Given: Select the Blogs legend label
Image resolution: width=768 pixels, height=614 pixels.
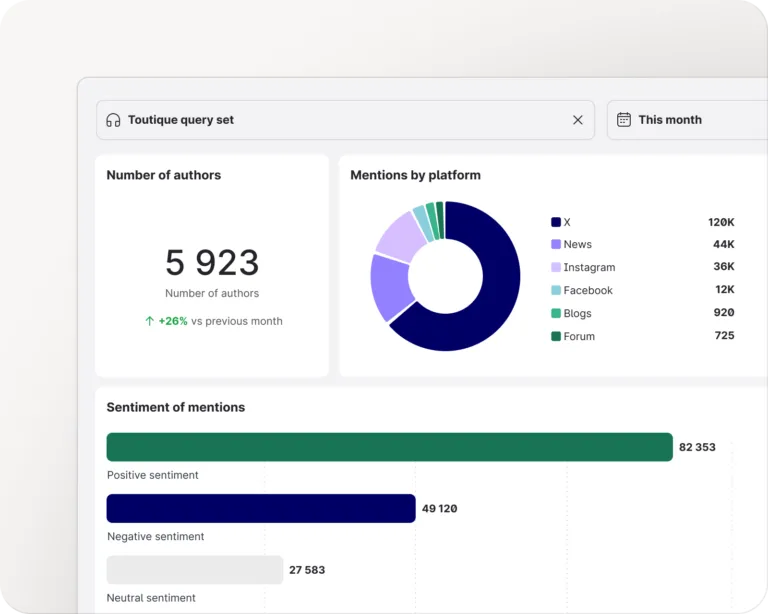Looking at the screenshot, I should coord(577,313).
